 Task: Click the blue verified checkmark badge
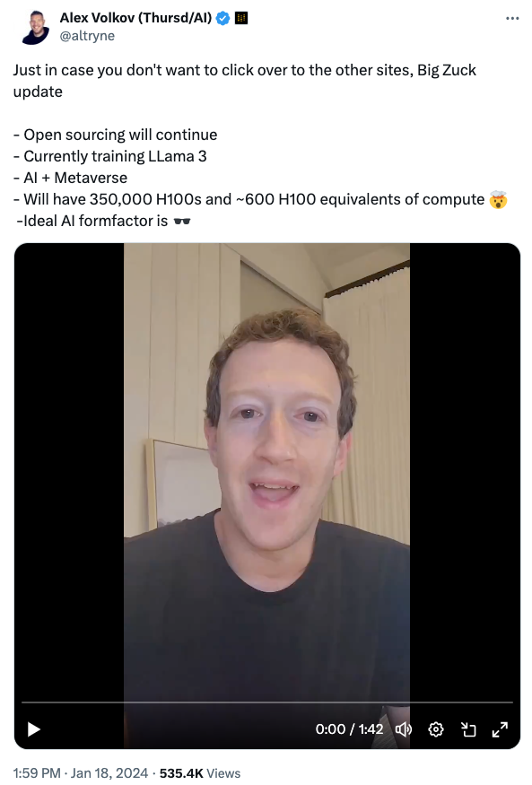point(222,18)
